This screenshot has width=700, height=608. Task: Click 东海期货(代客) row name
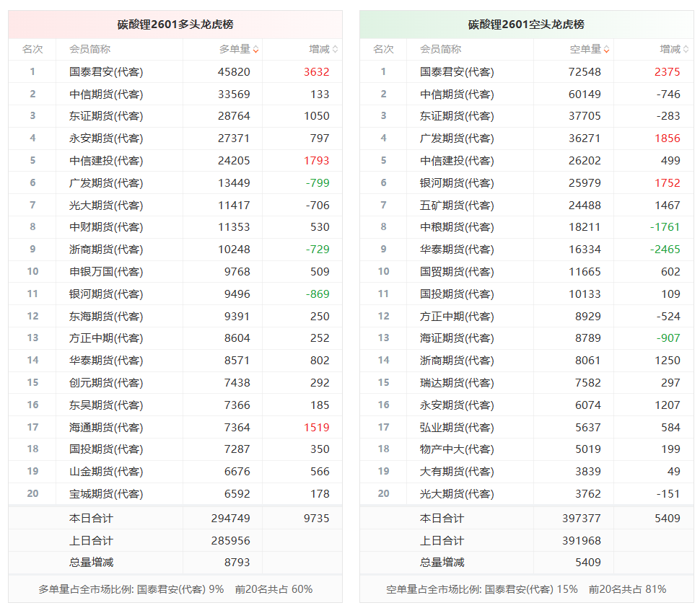106,317
